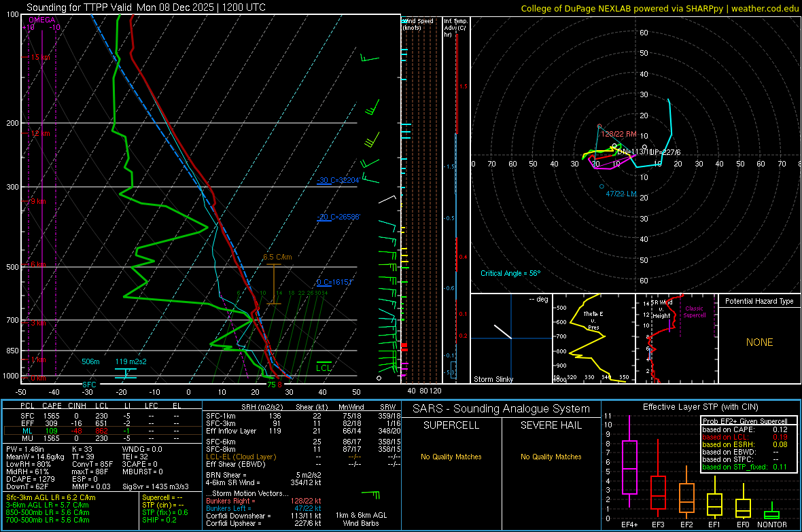Click the 'SFC-1km' shear table row

click(x=303, y=416)
